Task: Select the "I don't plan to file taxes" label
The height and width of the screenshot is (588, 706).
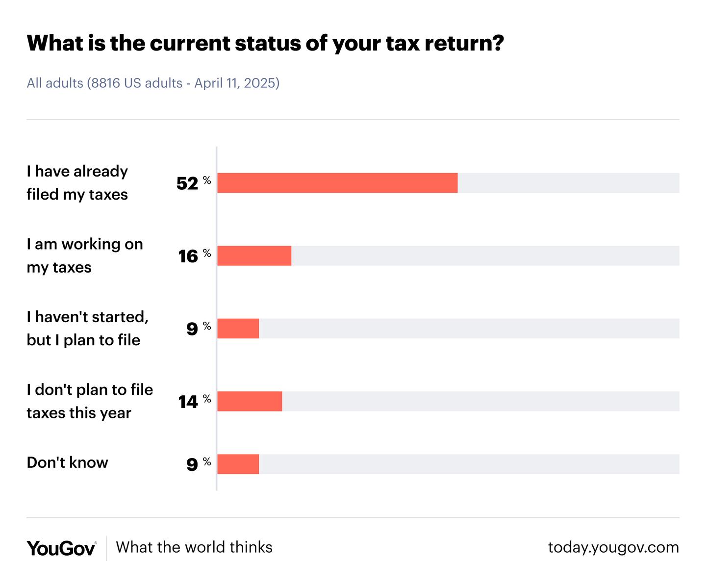Action: [90, 401]
